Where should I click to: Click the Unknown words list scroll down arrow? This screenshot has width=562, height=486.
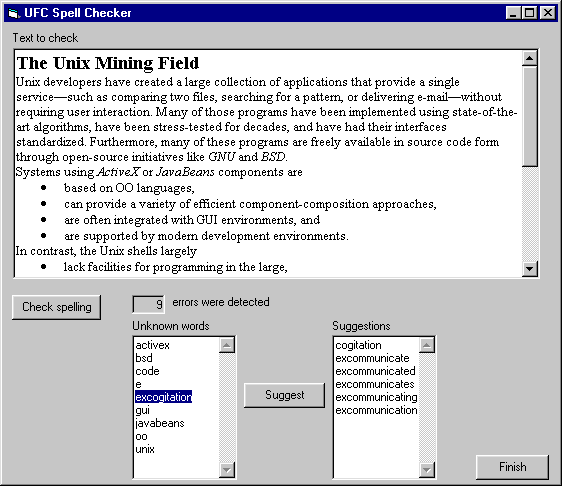pos(227,470)
